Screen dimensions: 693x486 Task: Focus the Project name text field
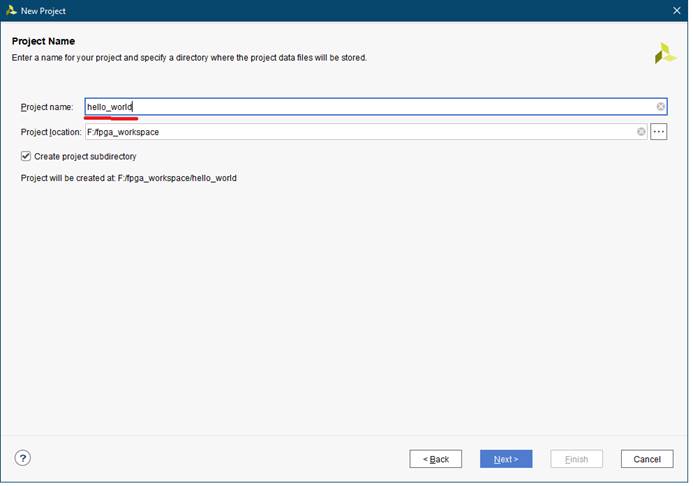(x=370, y=107)
